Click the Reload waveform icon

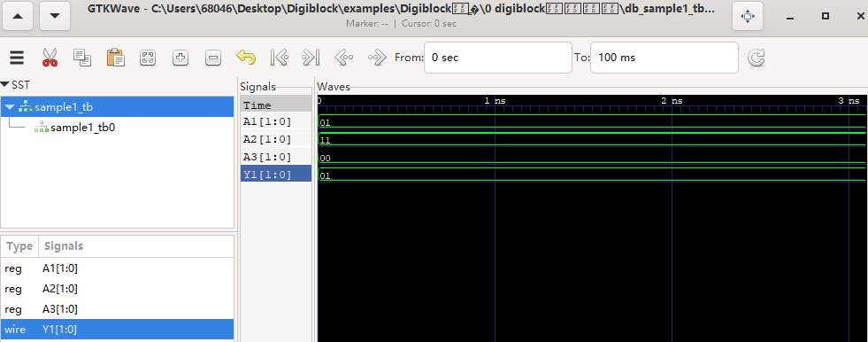pyautogui.click(x=757, y=58)
